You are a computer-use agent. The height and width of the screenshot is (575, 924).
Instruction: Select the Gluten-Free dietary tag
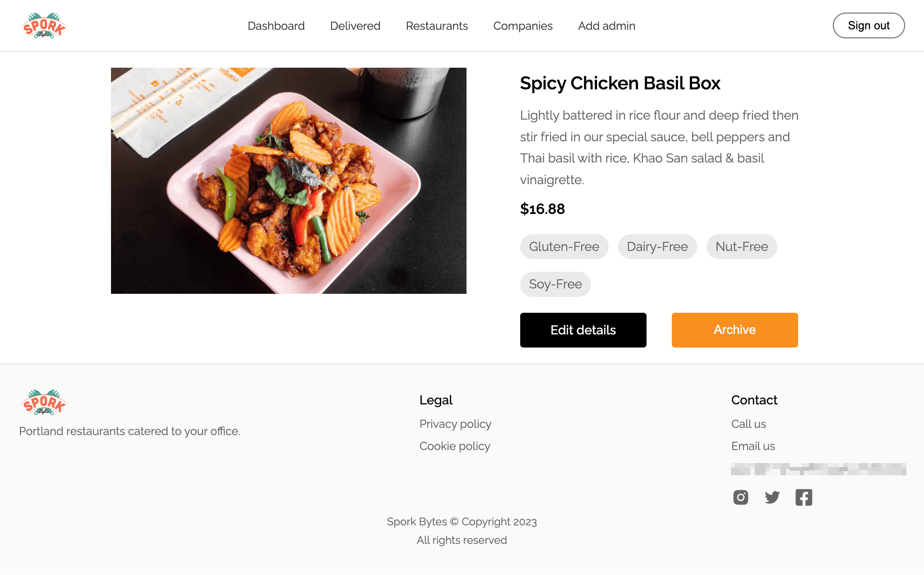(x=564, y=246)
